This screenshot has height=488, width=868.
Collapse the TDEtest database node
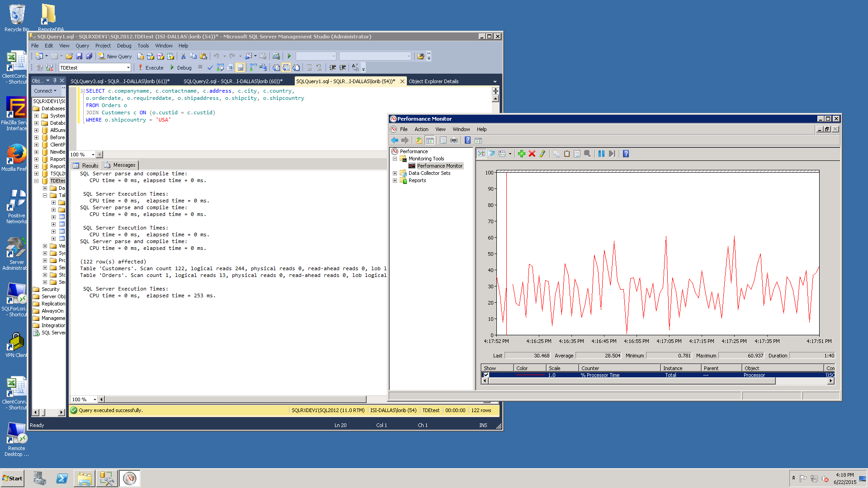click(x=36, y=181)
